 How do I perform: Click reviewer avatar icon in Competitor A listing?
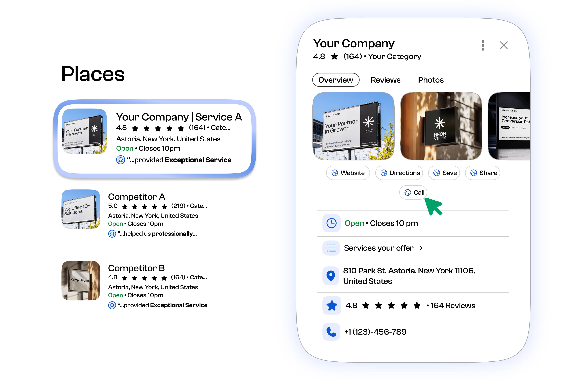(x=112, y=234)
